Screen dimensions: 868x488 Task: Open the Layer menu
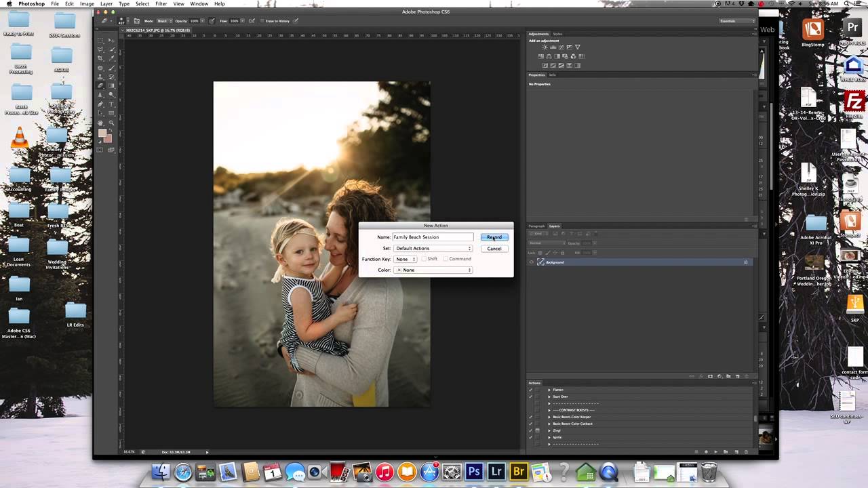tap(106, 4)
